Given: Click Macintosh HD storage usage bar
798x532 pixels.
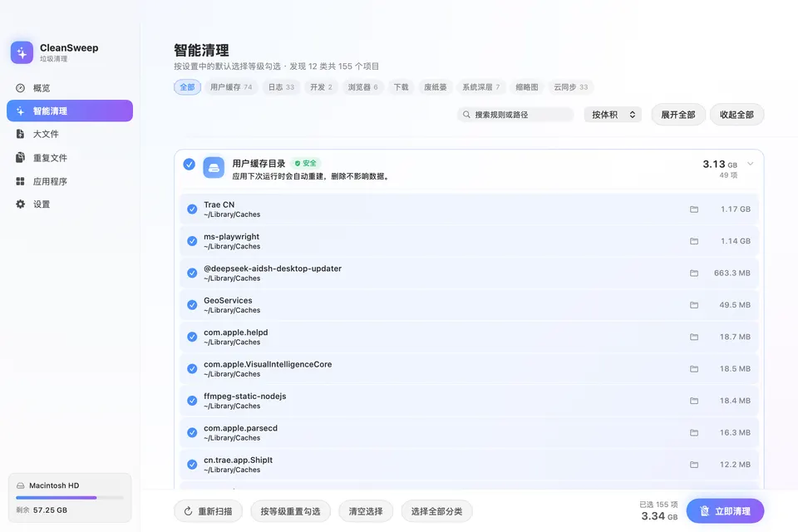Looking at the screenshot, I should click(70, 497).
